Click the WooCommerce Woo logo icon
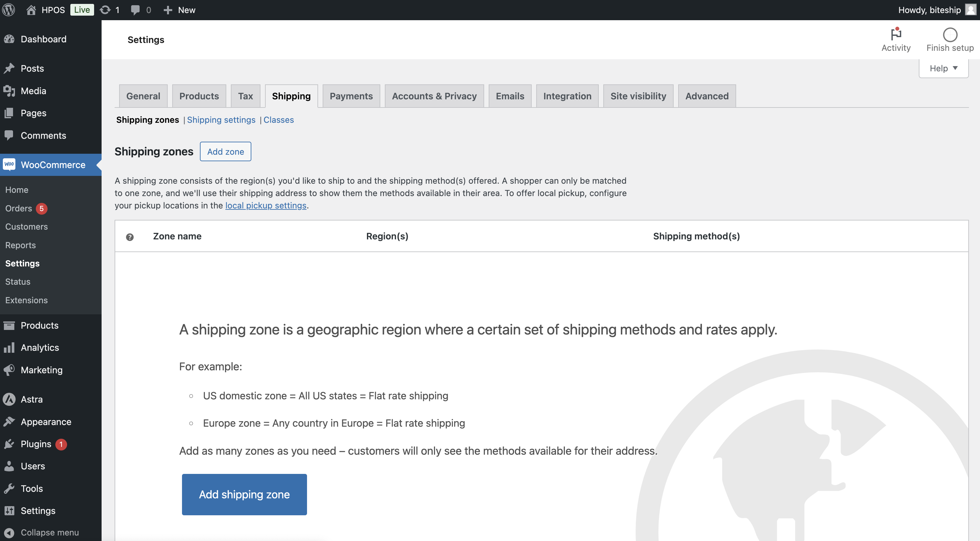 click(x=9, y=164)
